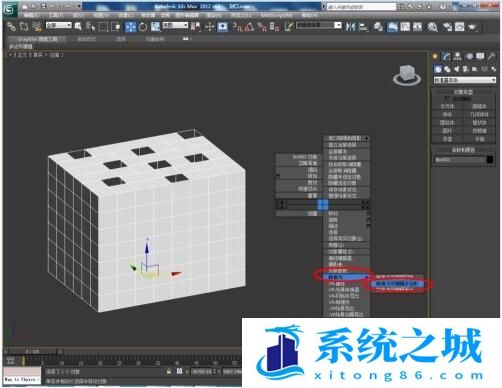
Task: Select the Select and Rotate tool
Action: pos(143,27)
